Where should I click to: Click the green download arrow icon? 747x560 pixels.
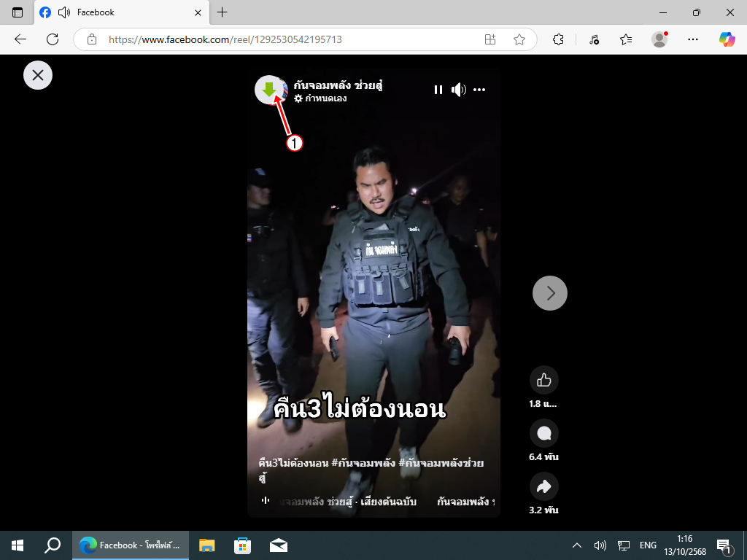(269, 89)
